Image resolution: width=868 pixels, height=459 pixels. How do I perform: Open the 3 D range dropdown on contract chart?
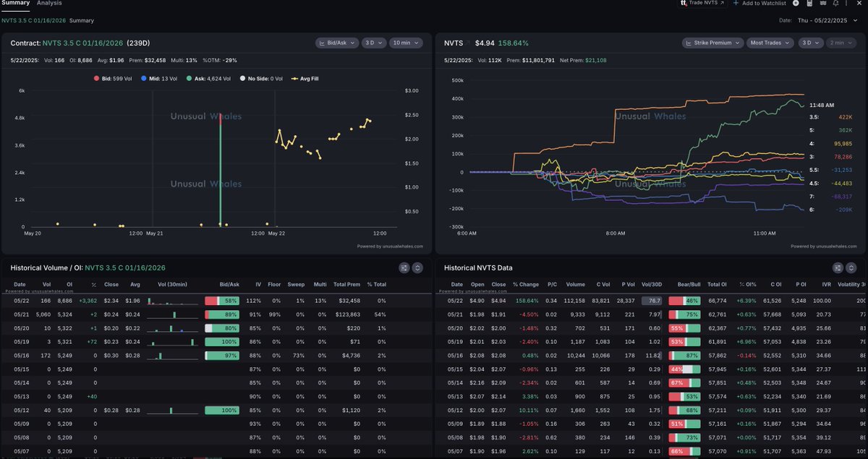click(374, 43)
